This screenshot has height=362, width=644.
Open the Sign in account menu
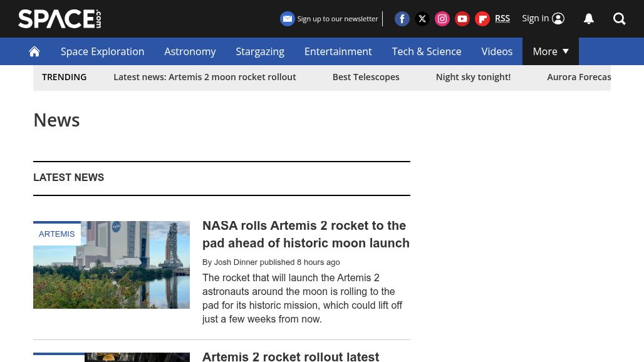543,18
